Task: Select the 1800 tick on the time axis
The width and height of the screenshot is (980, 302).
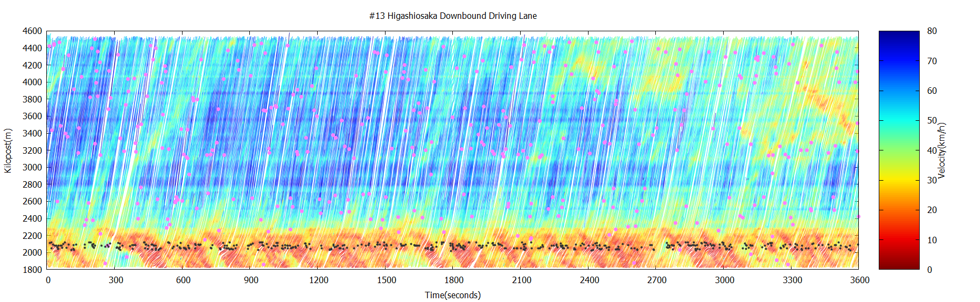Action: [x=453, y=280]
